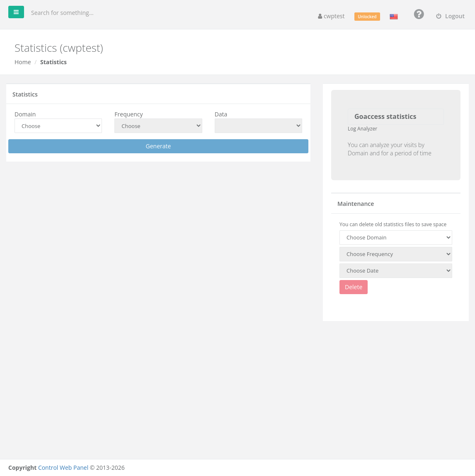Click the power icon beside Logout

(x=439, y=16)
